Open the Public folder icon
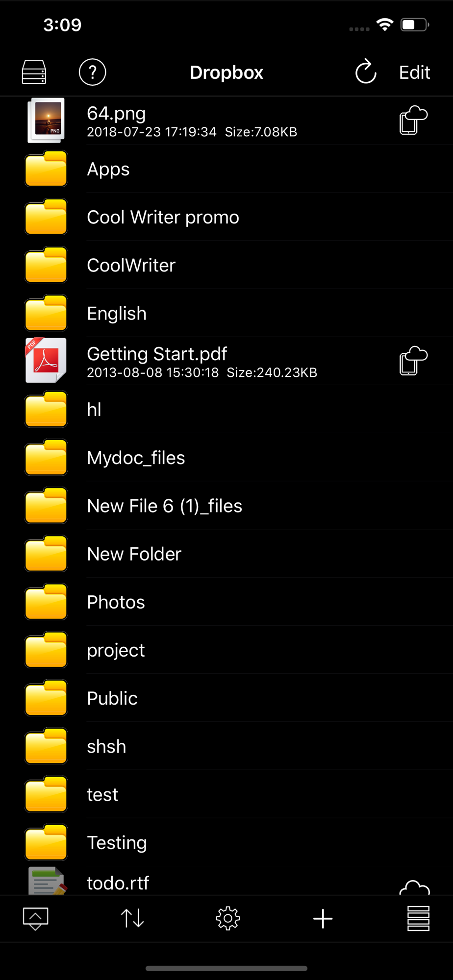 tap(46, 697)
